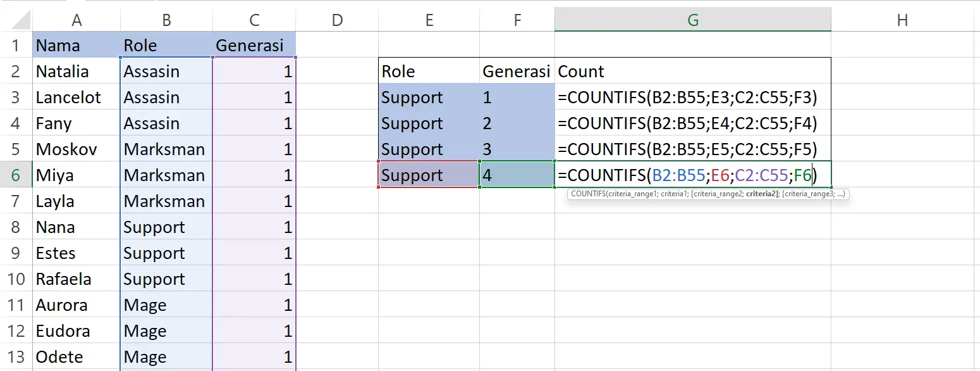The height and width of the screenshot is (371, 980).
Task: Click the "Role" header in the summary table
Action: [429, 72]
